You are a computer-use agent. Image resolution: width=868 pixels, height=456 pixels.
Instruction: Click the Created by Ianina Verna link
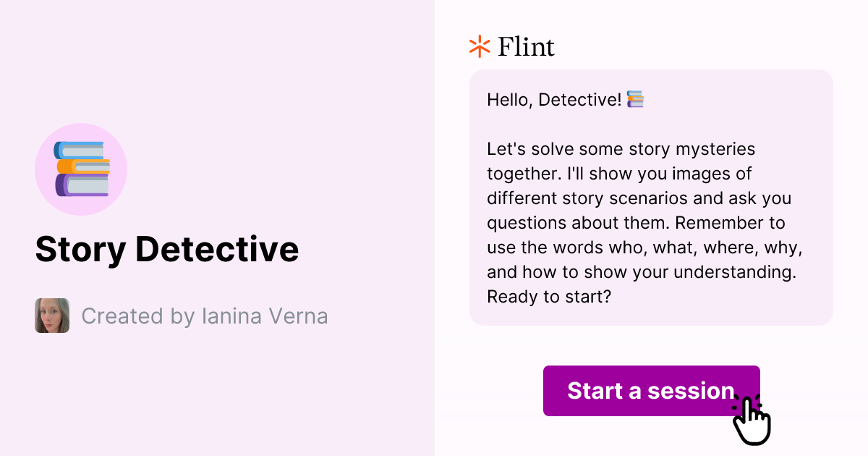(x=205, y=316)
